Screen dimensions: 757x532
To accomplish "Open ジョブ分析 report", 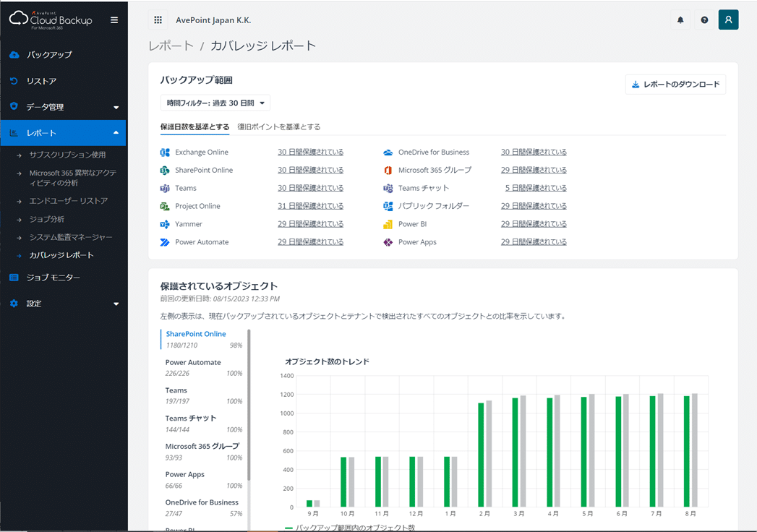I will [x=47, y=219].
